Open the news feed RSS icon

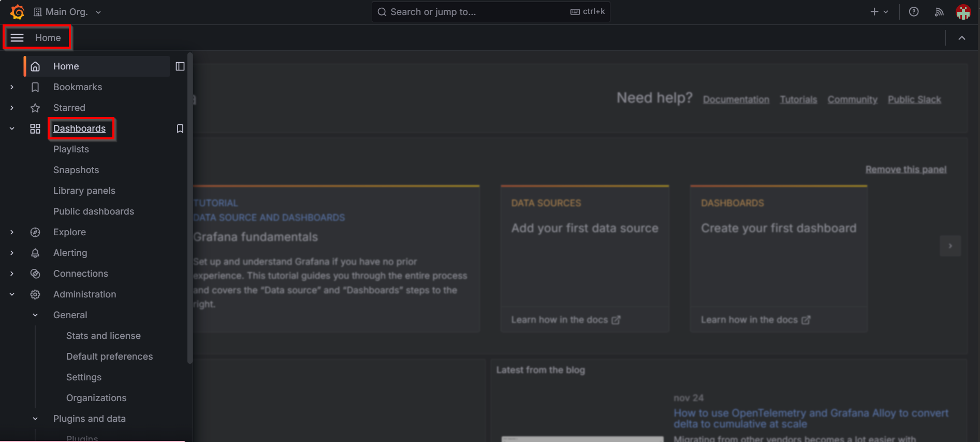coord(939,12)
